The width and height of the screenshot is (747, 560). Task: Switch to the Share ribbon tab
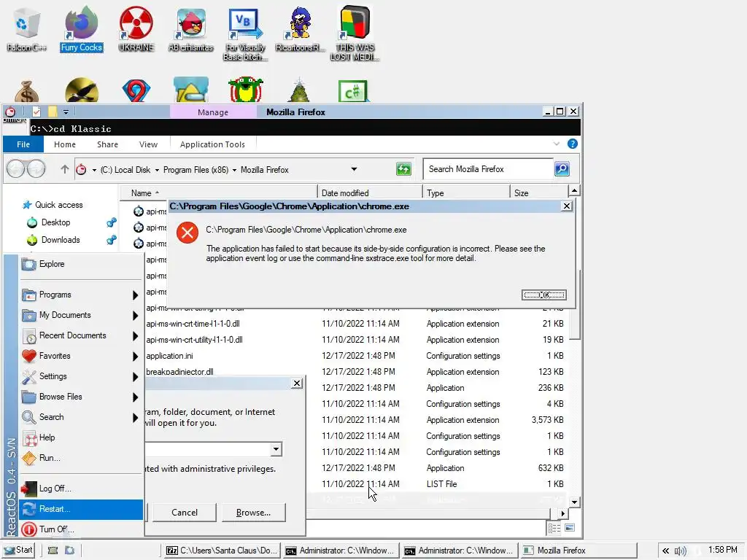coord(108,144)
